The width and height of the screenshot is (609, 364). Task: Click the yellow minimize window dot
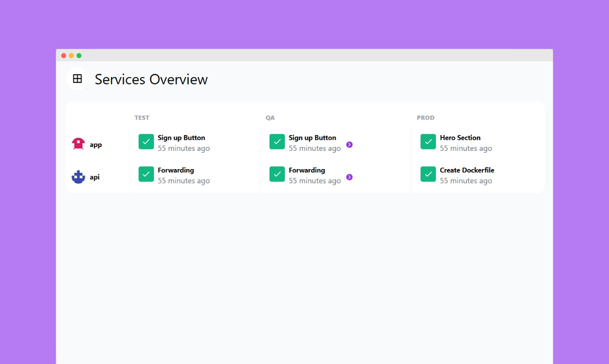71,56
